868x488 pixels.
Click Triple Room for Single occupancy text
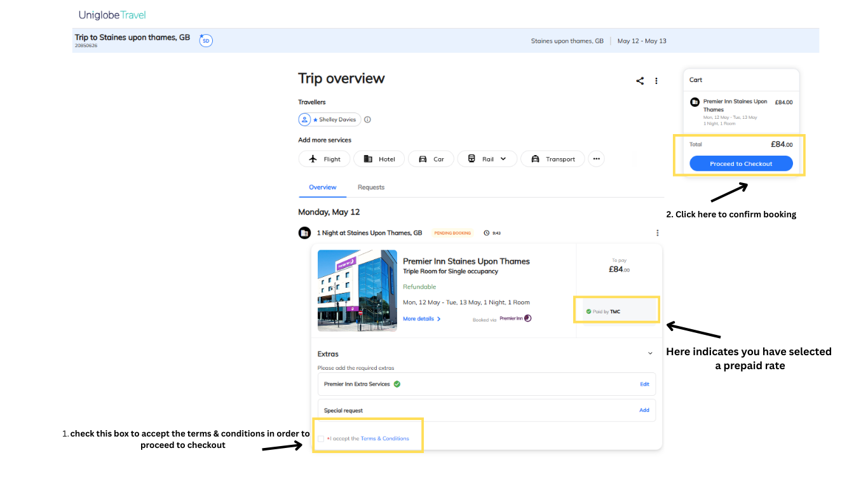tap(451, 271)
